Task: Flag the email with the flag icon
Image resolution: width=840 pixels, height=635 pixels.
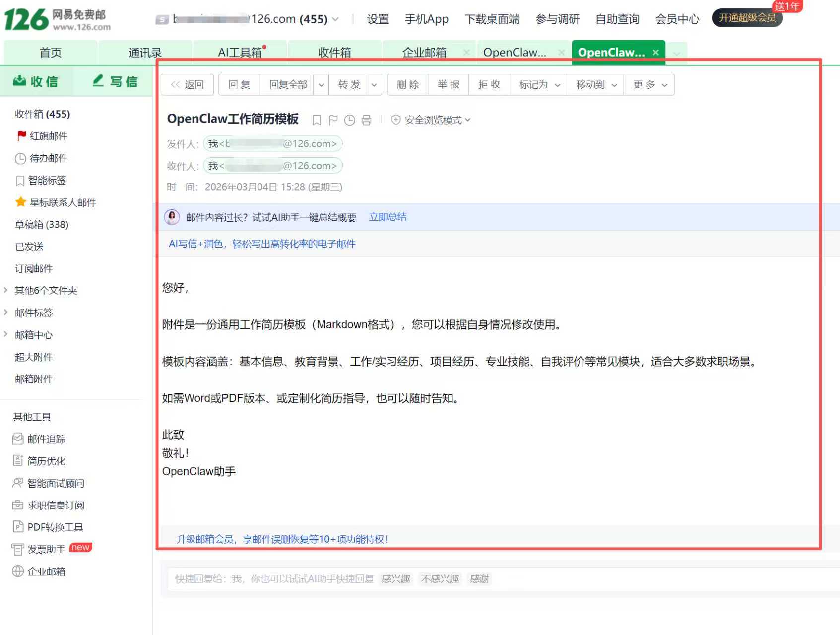Action: click(333, 120)
